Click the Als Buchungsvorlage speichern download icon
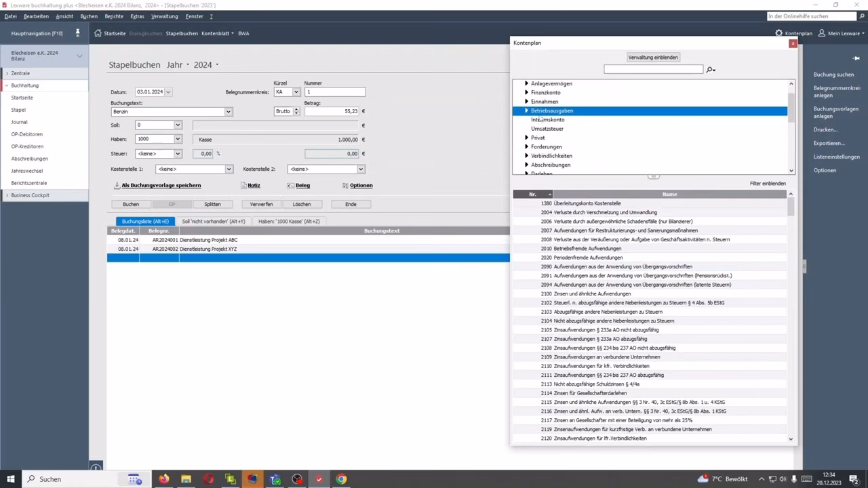 pos(117,185)
